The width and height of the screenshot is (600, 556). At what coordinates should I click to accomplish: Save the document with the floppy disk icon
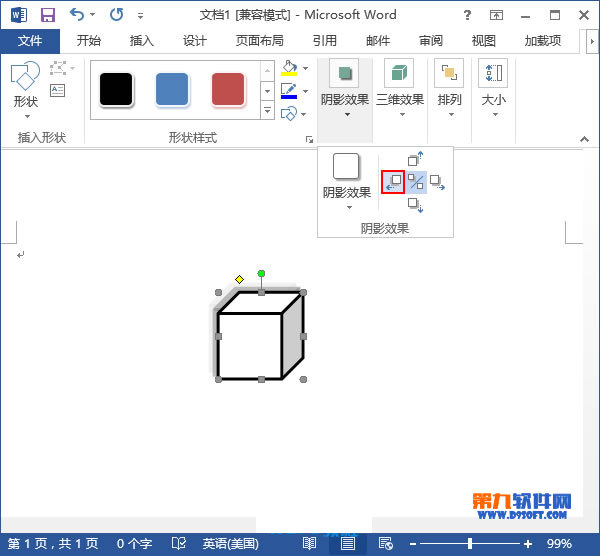point(48,15)
